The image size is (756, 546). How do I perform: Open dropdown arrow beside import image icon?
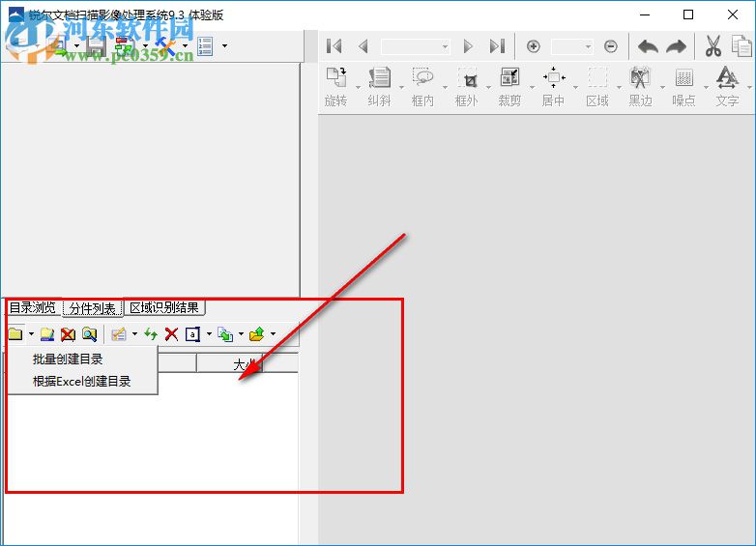point(76,46)
